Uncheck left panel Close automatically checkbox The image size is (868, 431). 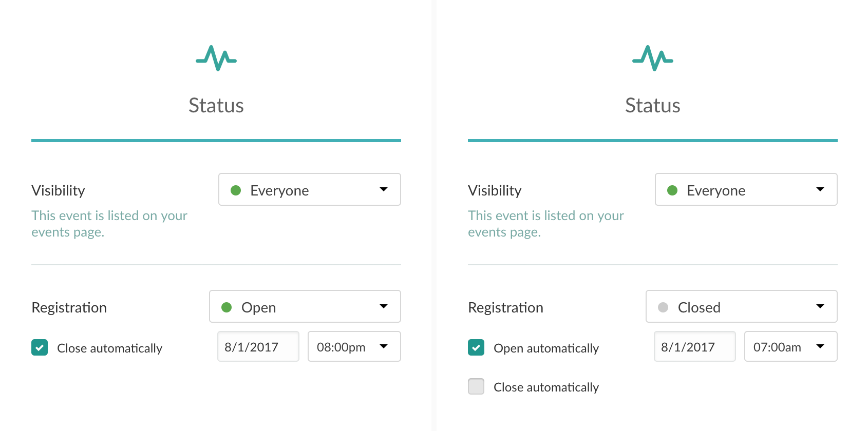40,347
